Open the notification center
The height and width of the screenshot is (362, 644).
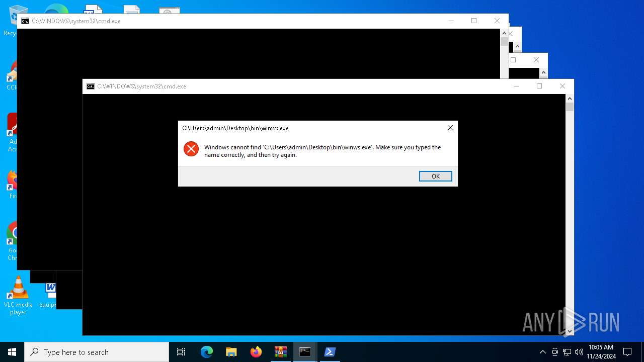627,352
